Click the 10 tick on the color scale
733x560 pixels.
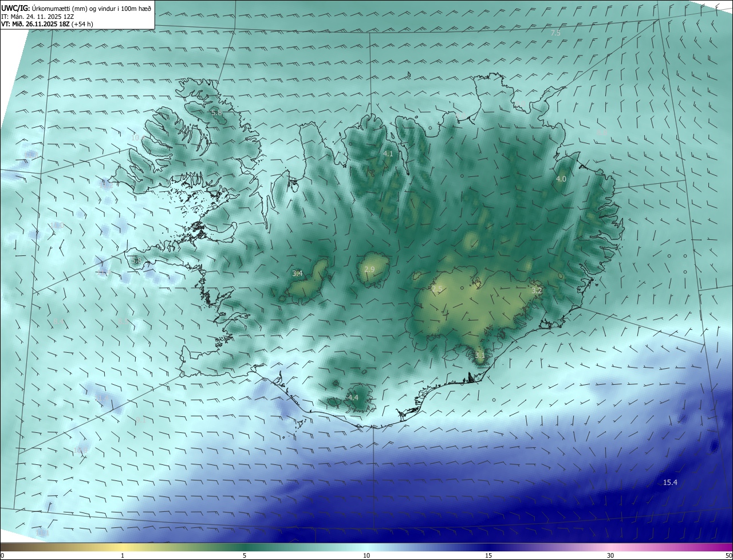(x=366, y=555)
